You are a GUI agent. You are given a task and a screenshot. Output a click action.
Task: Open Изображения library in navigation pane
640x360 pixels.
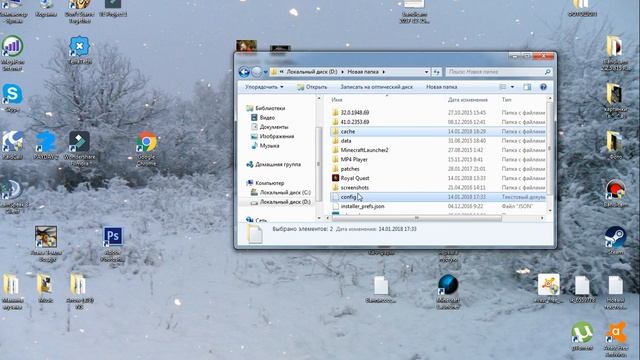pos(277,136)
